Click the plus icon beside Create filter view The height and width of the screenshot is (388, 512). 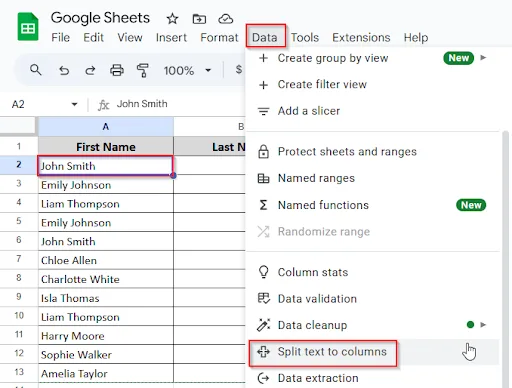[x=263, y=85]
